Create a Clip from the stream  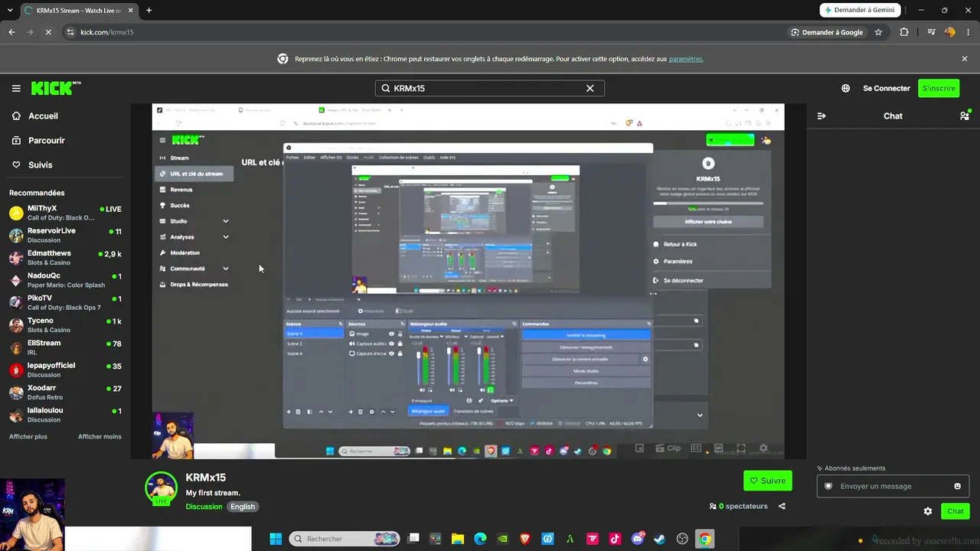666,448
